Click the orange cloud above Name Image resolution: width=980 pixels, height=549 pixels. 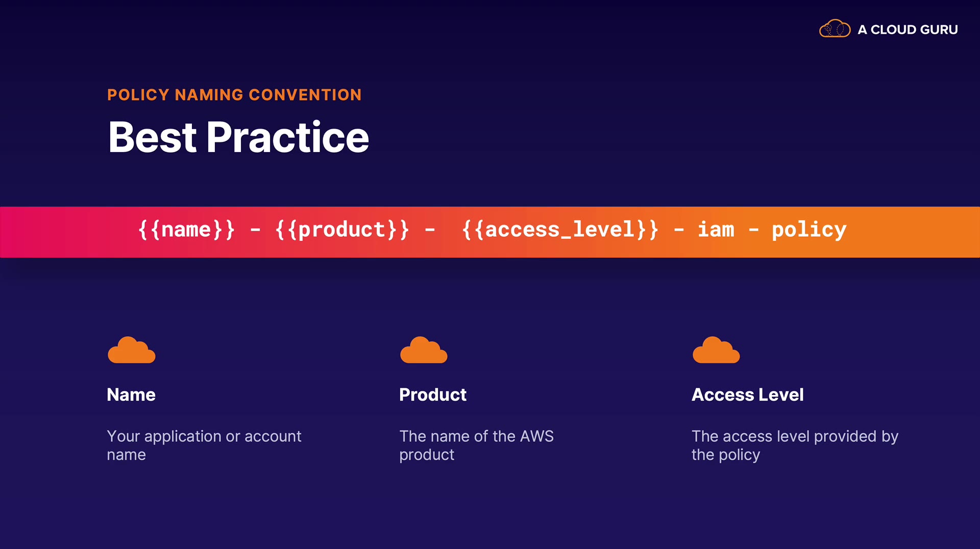132,351
